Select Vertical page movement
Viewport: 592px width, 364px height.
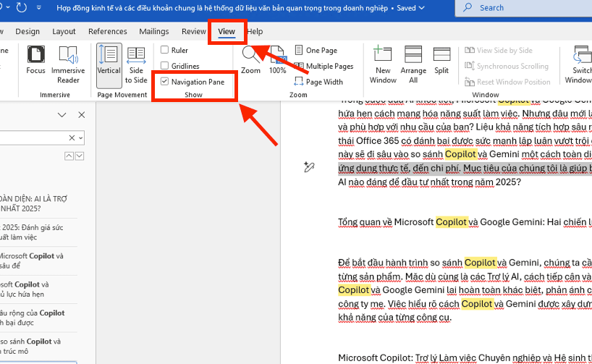coord(109,64)
